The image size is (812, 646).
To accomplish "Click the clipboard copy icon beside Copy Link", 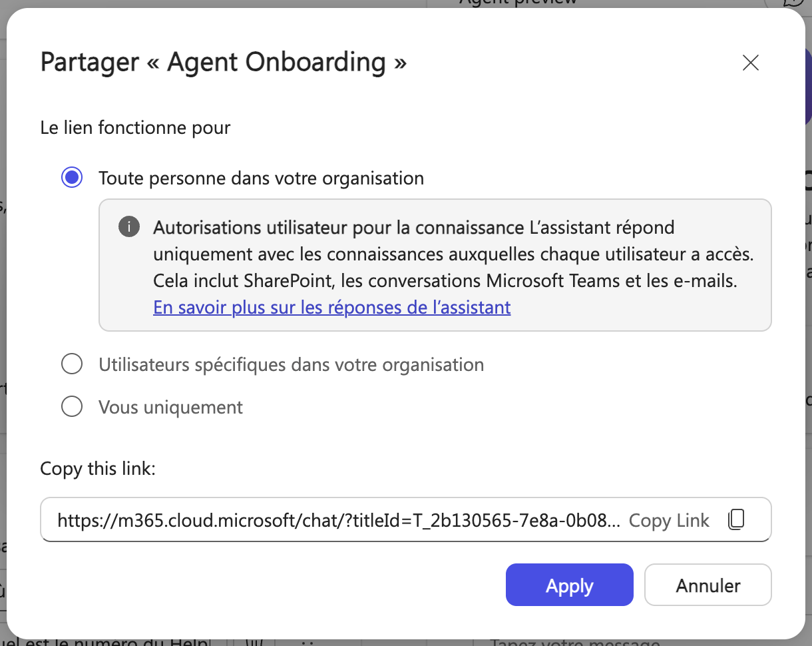I will (x=735, y=519).
